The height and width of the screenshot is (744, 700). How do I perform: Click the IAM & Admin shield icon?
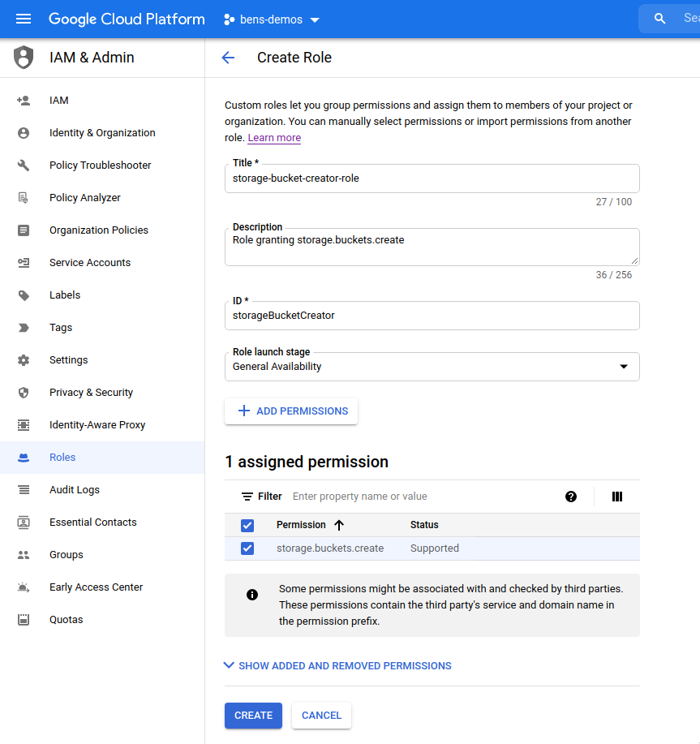click(x=24, y=58)
